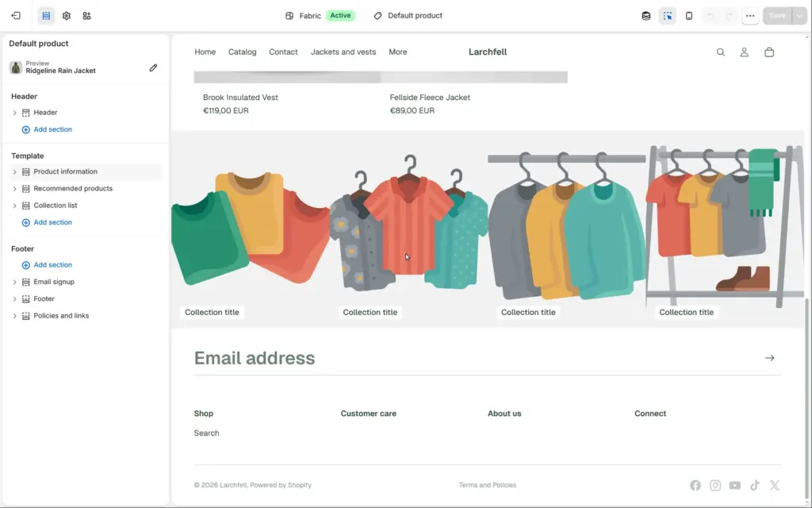Open the TikTok social icon
812x508 pixels.
point(755,485)
